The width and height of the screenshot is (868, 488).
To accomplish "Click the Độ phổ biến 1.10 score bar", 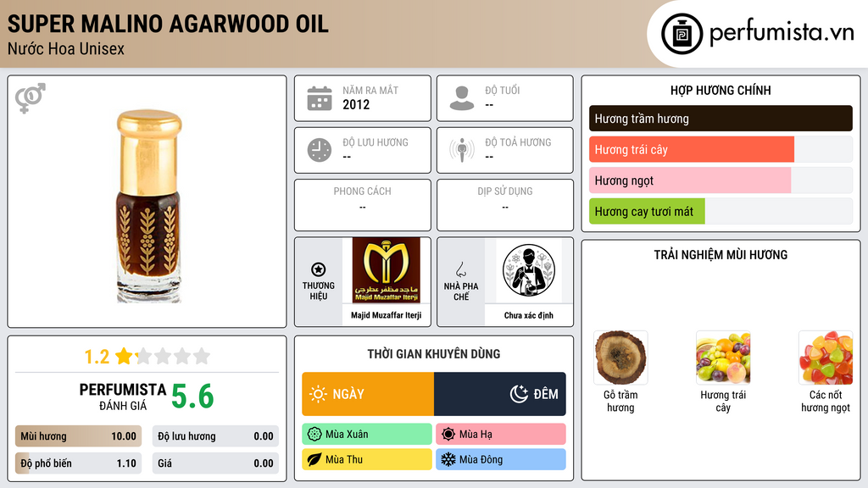I will (x=78, y=463).
